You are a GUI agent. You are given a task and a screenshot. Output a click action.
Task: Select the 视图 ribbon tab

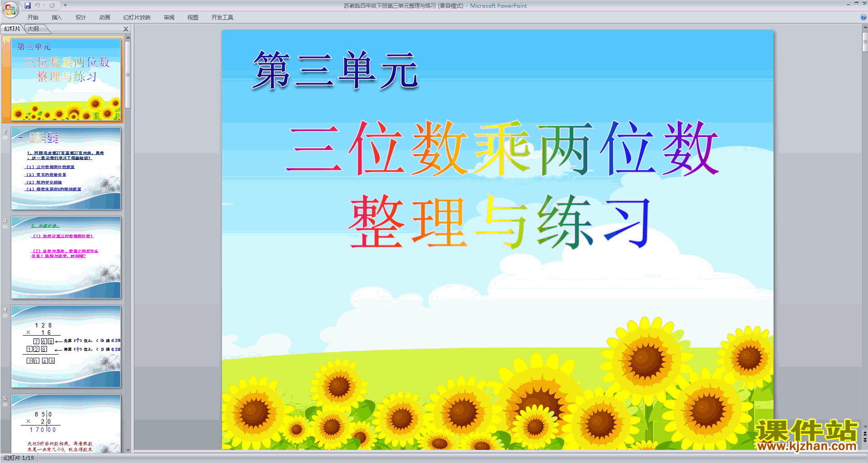(193, 18)
